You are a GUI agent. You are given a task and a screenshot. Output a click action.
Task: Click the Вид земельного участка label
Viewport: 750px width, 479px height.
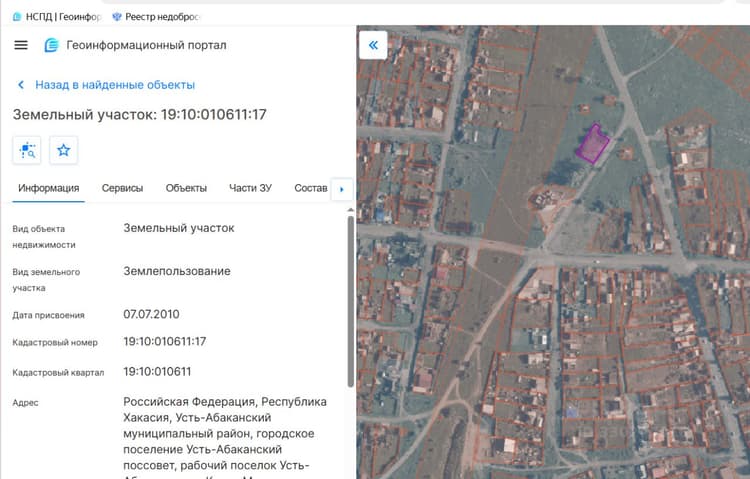click(x=46, y=279)
